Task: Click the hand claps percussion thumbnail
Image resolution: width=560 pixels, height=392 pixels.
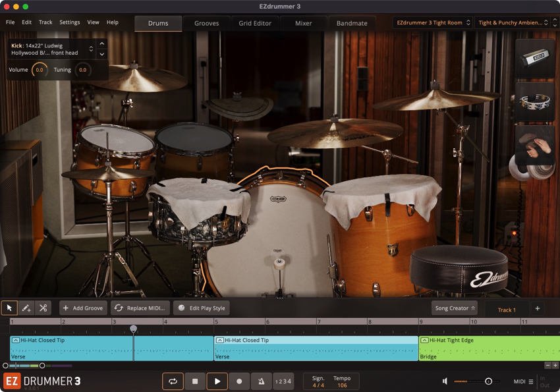Action: (x=535, y=145)
